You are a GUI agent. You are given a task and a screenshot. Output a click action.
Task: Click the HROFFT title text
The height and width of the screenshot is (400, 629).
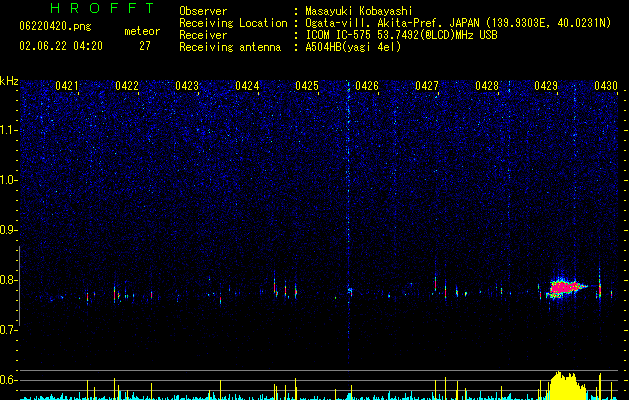(102, 8)
